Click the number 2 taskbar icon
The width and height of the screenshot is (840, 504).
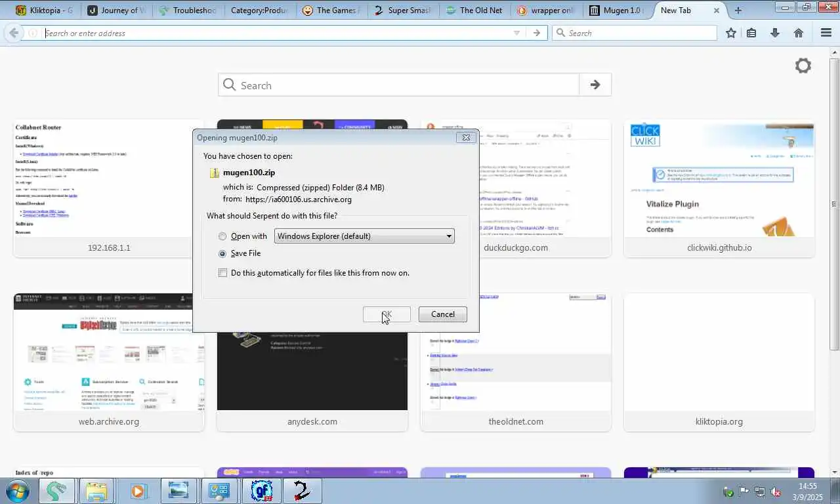pos(302,492)
